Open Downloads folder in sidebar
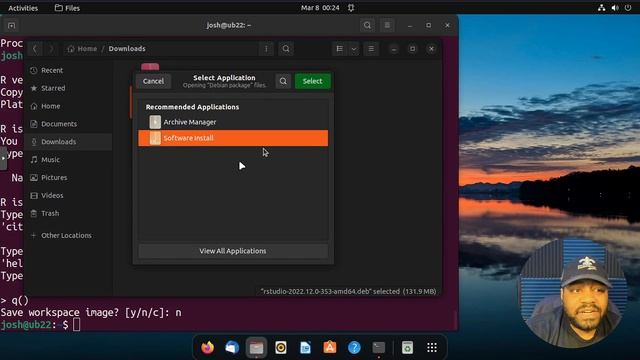 click(68, 142)
